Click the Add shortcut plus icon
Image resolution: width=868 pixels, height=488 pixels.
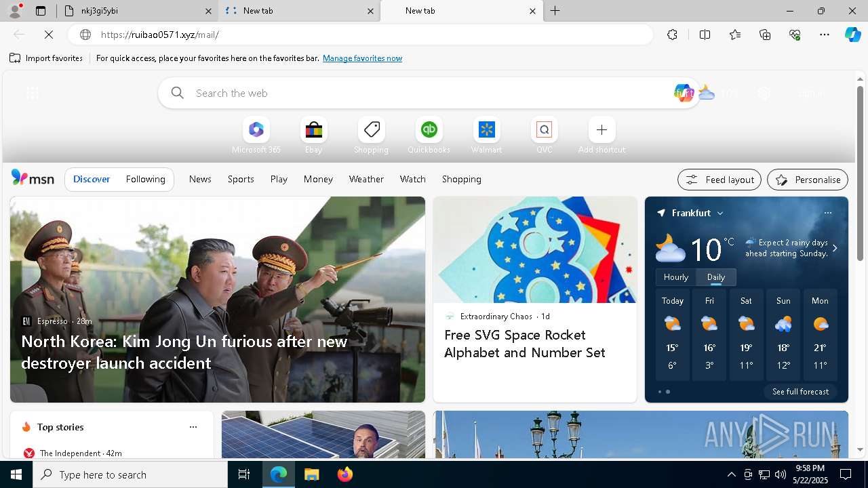click(x=601, y=129)
